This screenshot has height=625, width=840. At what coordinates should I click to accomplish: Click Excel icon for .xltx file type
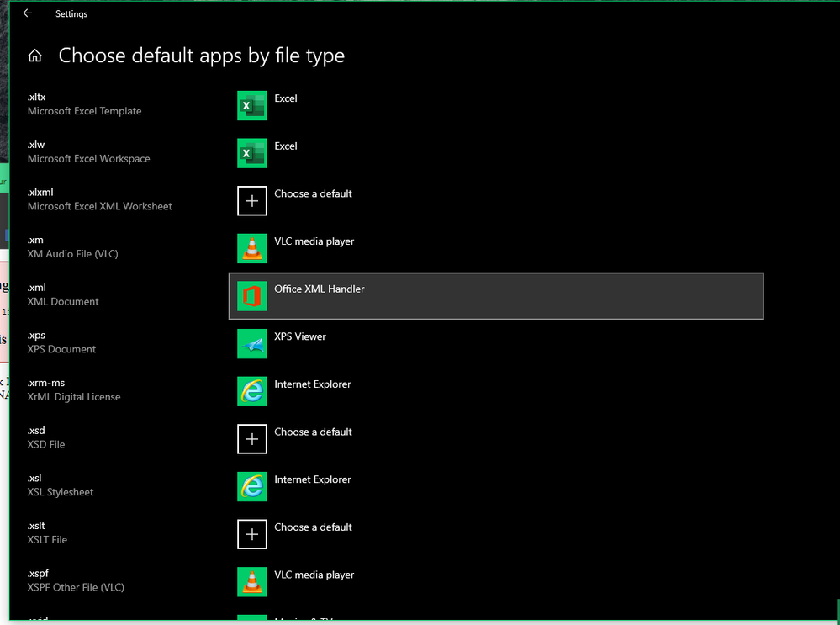251,106
